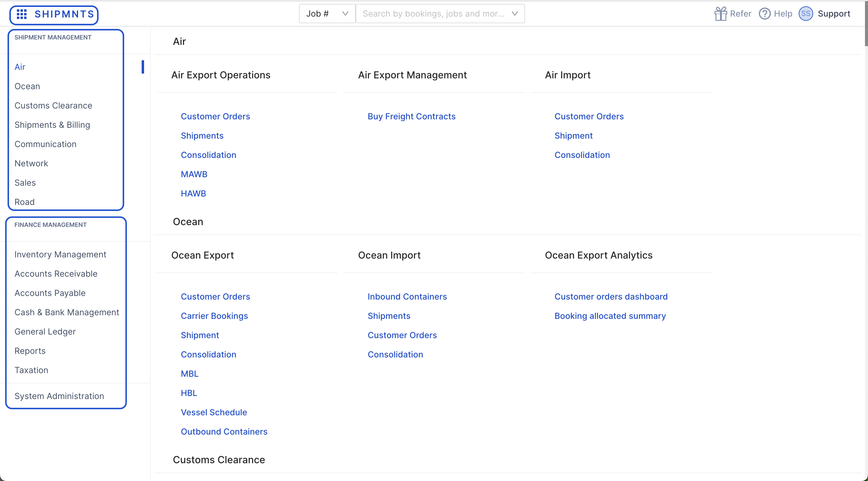Screen dimensions: 868x481
Task: Open Air Export Consolidation link
Action: (209, 155)
